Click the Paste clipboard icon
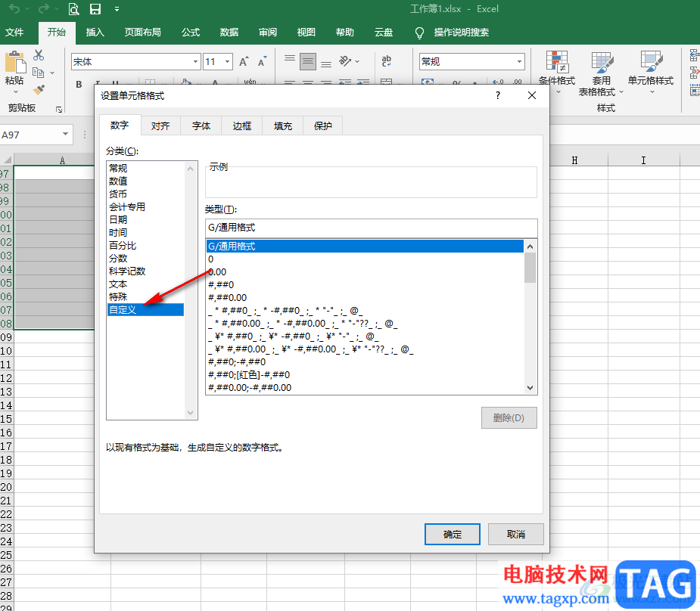 (x=14, y=63)
